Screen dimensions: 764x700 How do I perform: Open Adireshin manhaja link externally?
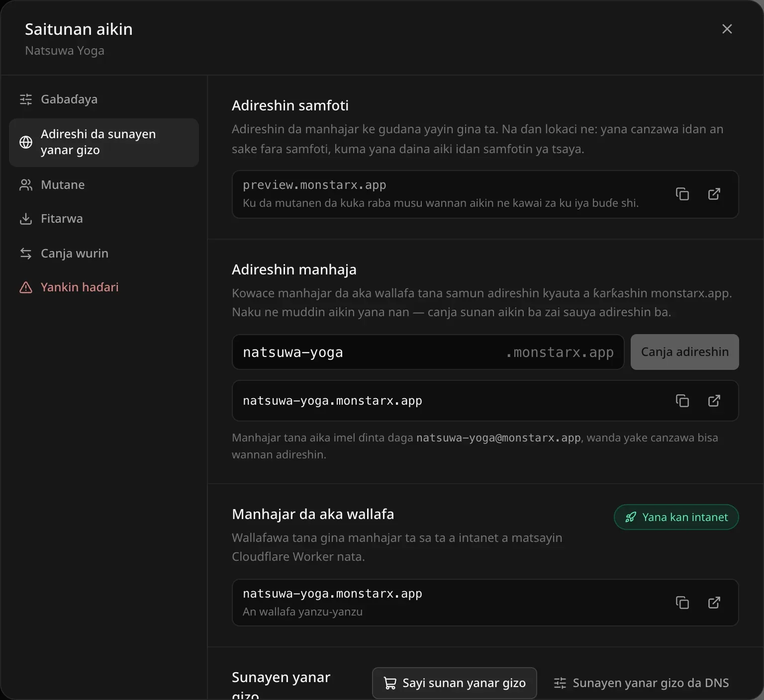[714, 401]
